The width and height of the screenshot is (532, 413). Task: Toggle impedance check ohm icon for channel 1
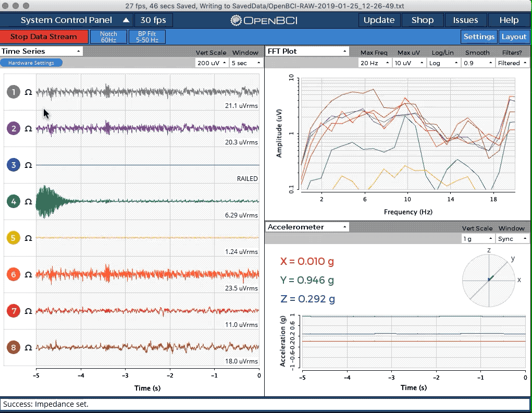point(29,92)
